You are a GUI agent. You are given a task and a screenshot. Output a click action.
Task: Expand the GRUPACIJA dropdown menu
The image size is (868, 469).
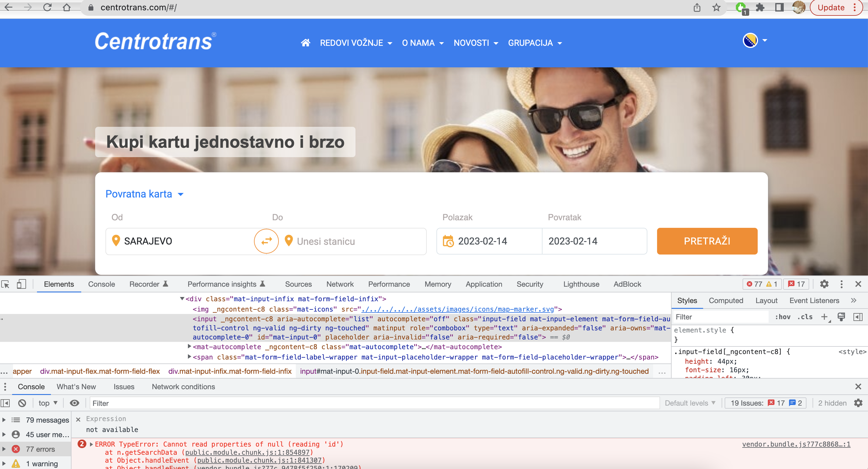535,43
